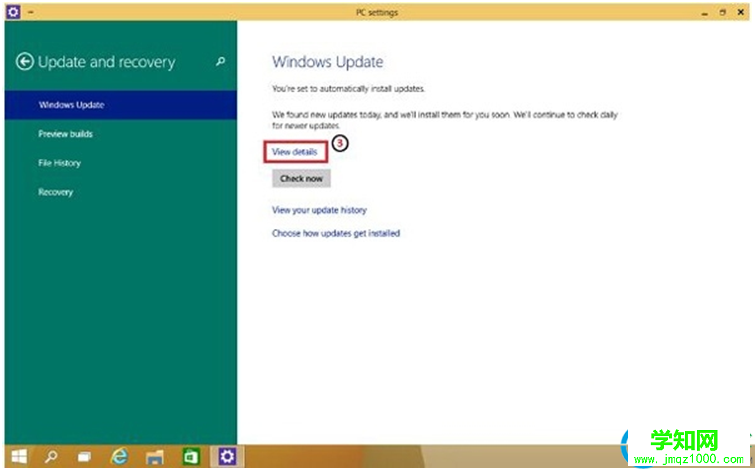This screenshot has height=471, width=755.
Task: Open the search magnifier in the sidebar header
Action: point(221,61)
